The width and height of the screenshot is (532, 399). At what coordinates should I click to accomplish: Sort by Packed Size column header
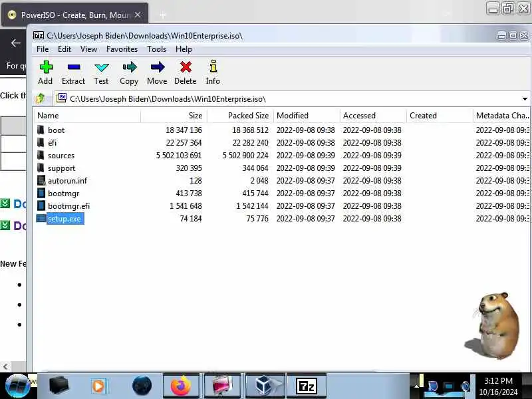click(x=240, y=116)
